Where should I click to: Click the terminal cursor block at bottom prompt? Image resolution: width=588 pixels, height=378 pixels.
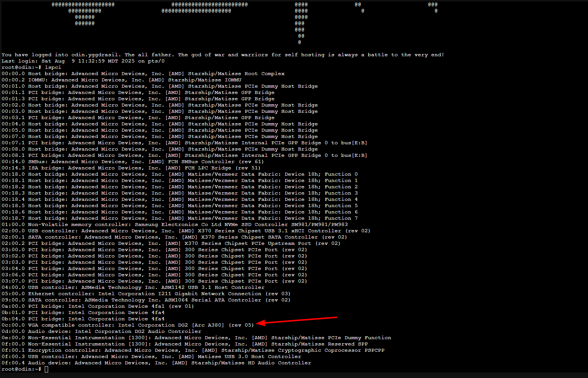click(x=46, y=369)
